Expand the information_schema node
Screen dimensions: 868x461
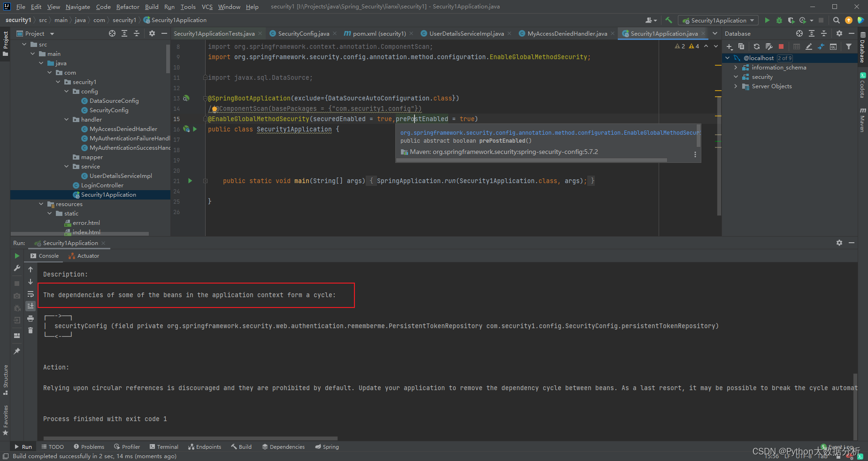click(x=736, y=67)
